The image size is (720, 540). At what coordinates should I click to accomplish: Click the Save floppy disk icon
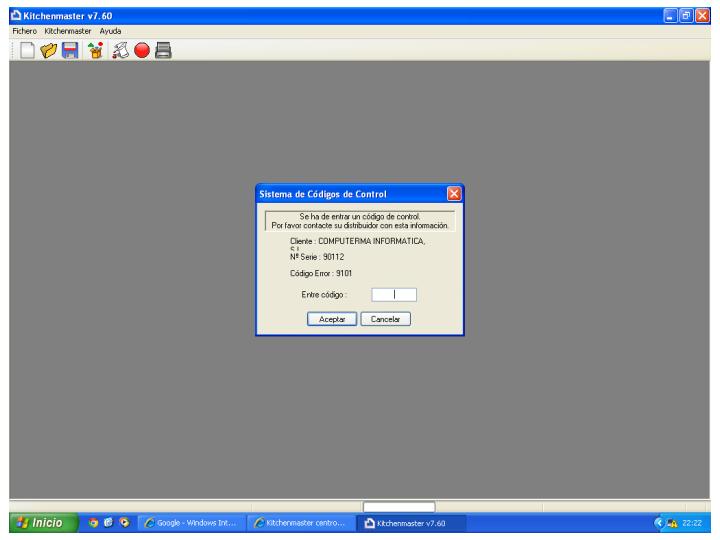[x=70, y=51]
